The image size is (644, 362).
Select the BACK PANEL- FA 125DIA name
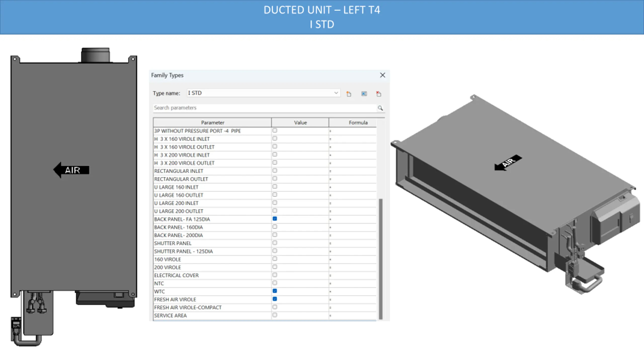[182, 219]
